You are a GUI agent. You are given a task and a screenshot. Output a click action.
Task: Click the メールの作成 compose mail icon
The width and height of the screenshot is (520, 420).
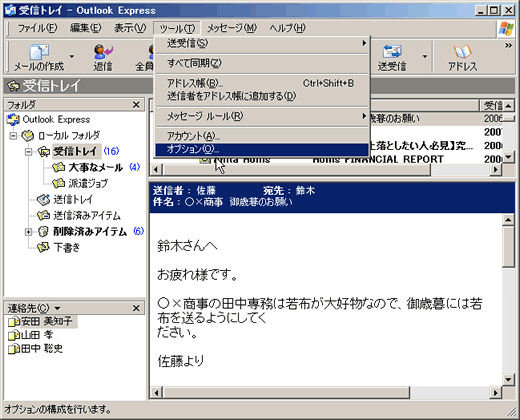[39, 52]
